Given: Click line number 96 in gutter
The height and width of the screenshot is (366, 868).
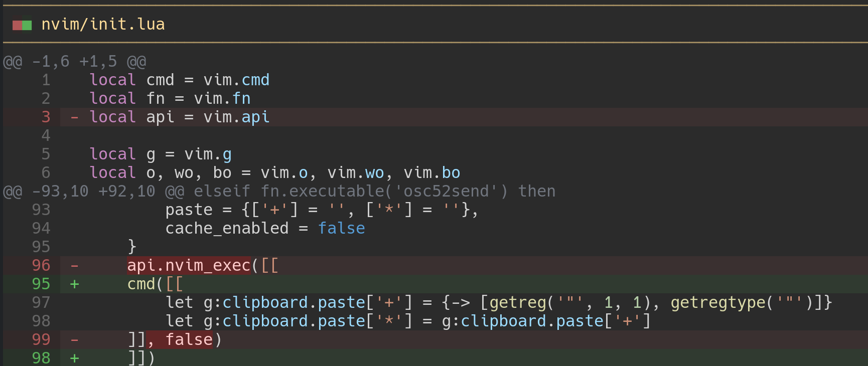Looking at the screenshot, I should tap(41, 266).
